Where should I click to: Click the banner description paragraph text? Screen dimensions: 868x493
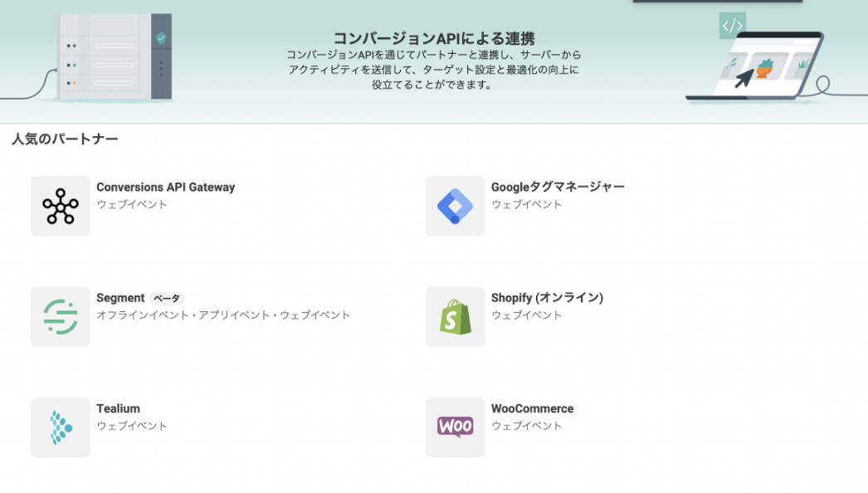pyautogui.click(x=433, y=70)
